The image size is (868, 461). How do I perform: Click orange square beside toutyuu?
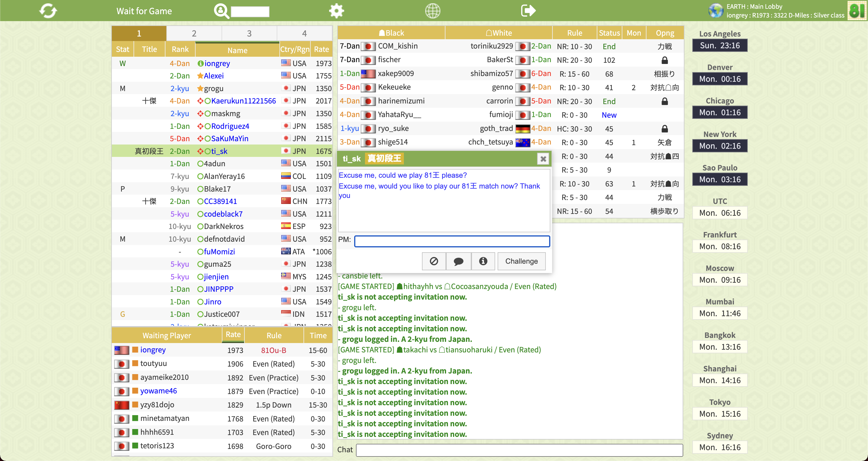pos(135,363)
